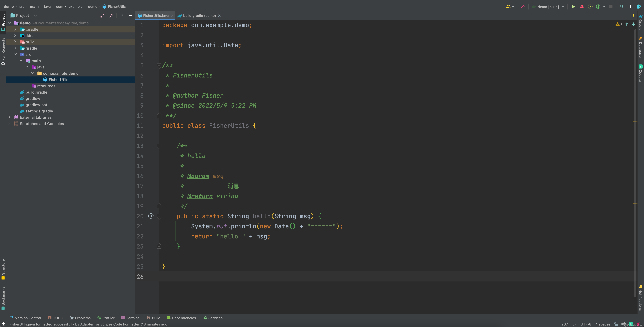Collapse the src folder in project tree
This screenshot has height=327, width=644.
pos(15,54)
